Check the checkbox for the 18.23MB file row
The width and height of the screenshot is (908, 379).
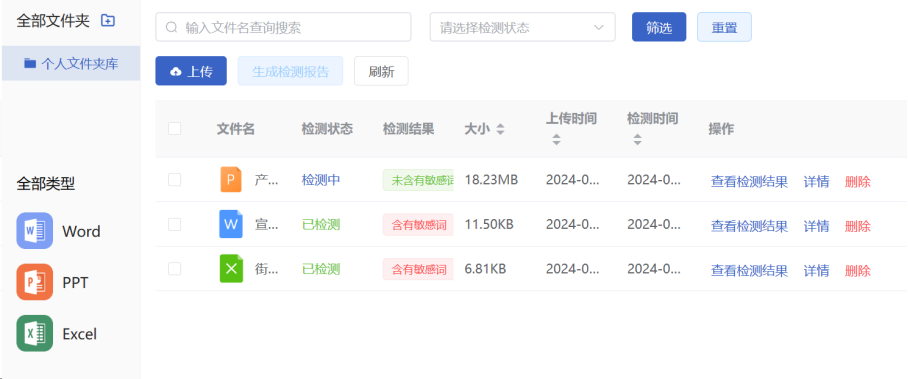pos(174,180)
